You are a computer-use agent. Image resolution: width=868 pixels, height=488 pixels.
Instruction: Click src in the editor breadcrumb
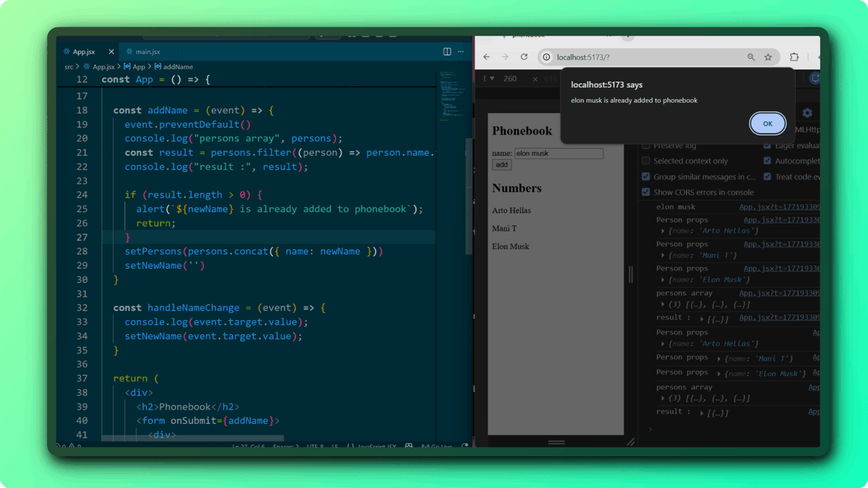pyautogui.click(x=69, y=67)
